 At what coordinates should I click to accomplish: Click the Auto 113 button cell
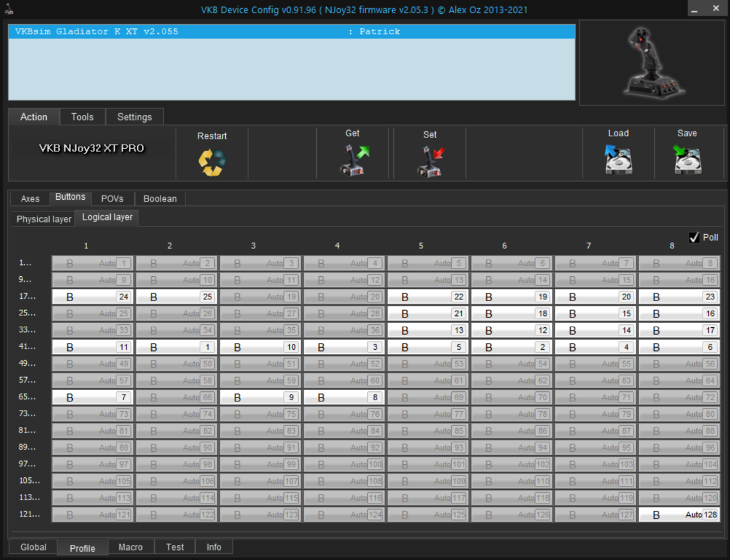point(93,498)
